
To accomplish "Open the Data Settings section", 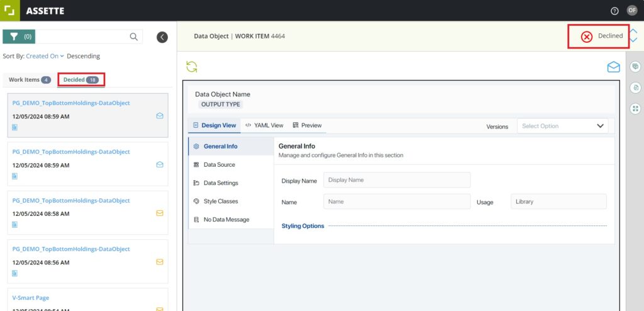I will point(231,183).
